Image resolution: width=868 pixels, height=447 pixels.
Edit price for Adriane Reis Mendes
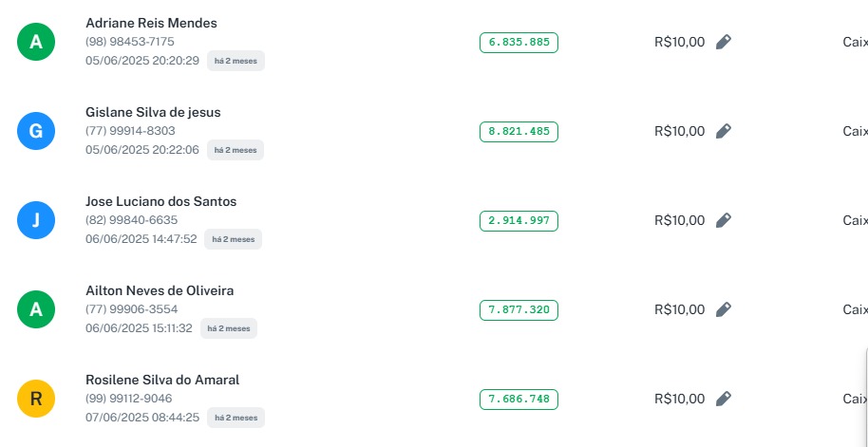click(x=724, y=42)
